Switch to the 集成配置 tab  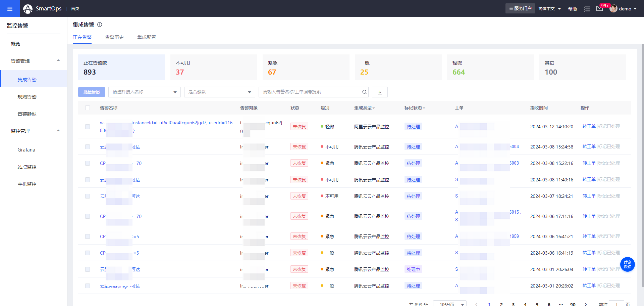tap(147, 37)
